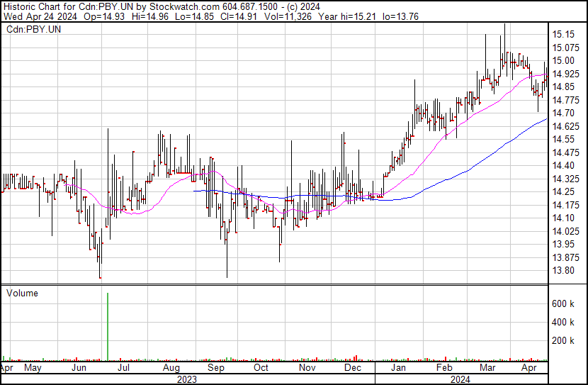
Task: Select the 14.25 price axis label
Action: tap(563, 191)
